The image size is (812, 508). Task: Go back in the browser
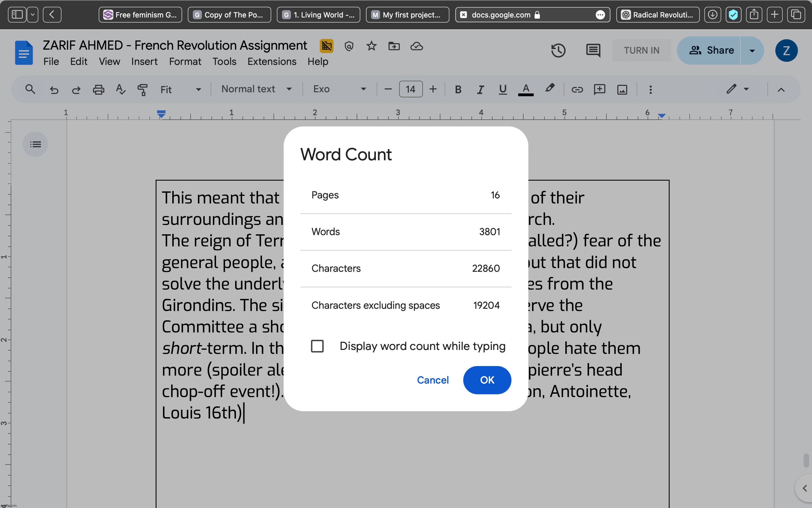(52, 14)
